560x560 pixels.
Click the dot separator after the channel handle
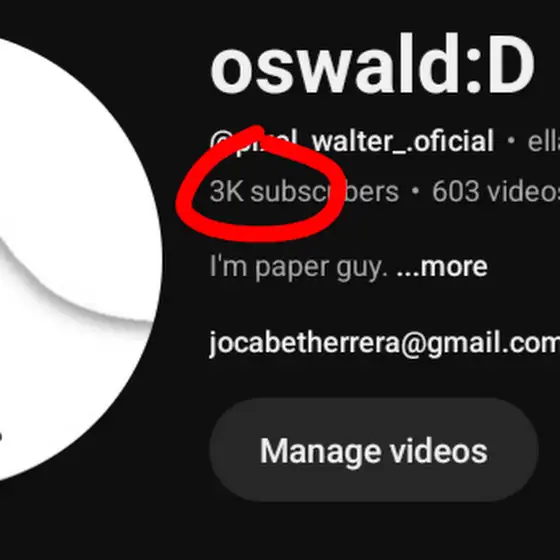[511, 141]
